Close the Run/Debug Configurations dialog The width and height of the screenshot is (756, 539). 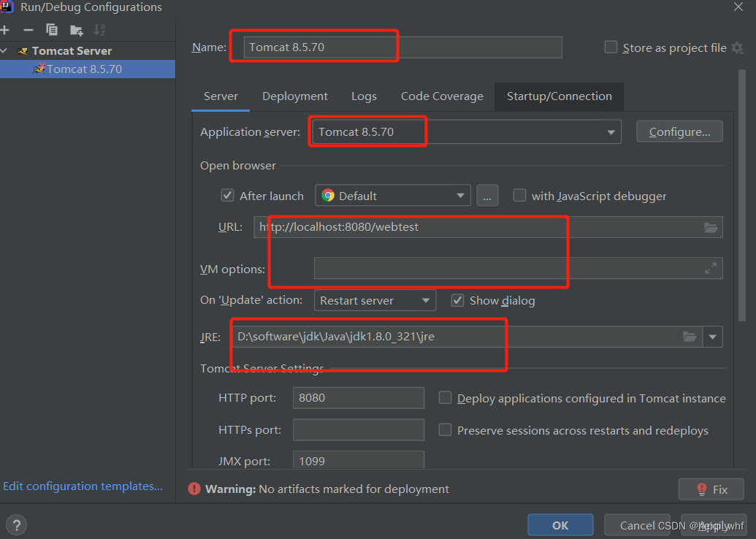tap(738, 7)
